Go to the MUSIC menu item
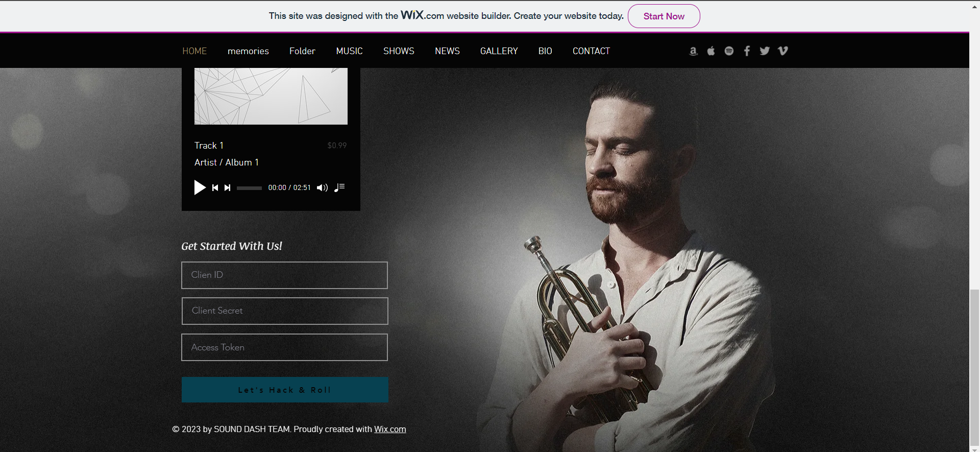980x452 pixels. 349,51
